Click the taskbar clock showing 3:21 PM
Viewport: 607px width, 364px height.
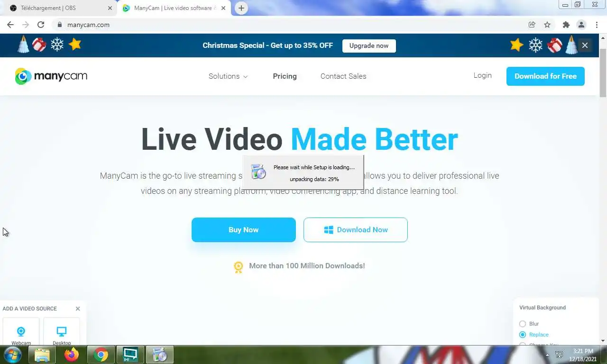point(583,355)
